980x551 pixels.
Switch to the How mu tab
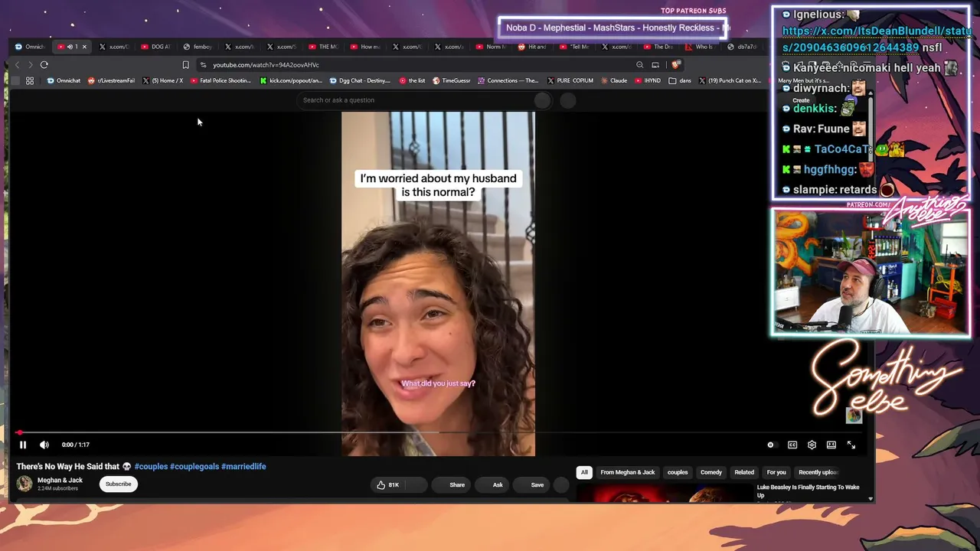[366, 47]
